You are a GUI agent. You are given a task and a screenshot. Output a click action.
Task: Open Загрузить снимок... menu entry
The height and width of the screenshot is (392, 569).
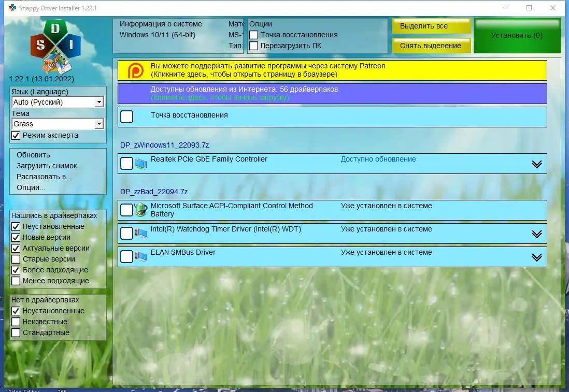(49, 166)
